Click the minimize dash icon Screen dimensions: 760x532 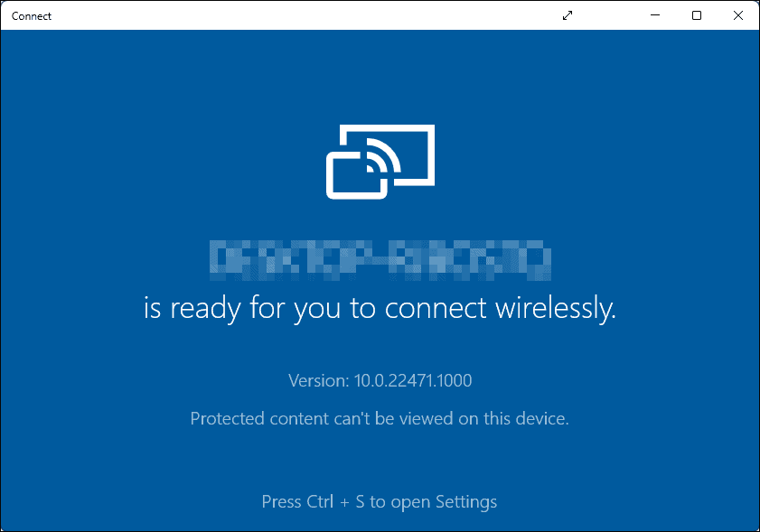(654, 15)
